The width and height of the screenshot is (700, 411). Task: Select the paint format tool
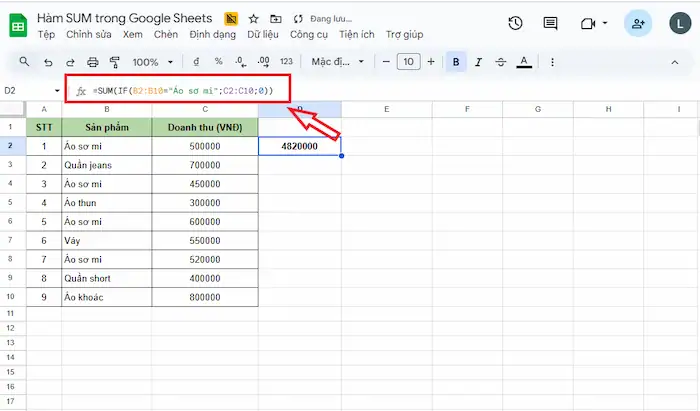point(115,62)
